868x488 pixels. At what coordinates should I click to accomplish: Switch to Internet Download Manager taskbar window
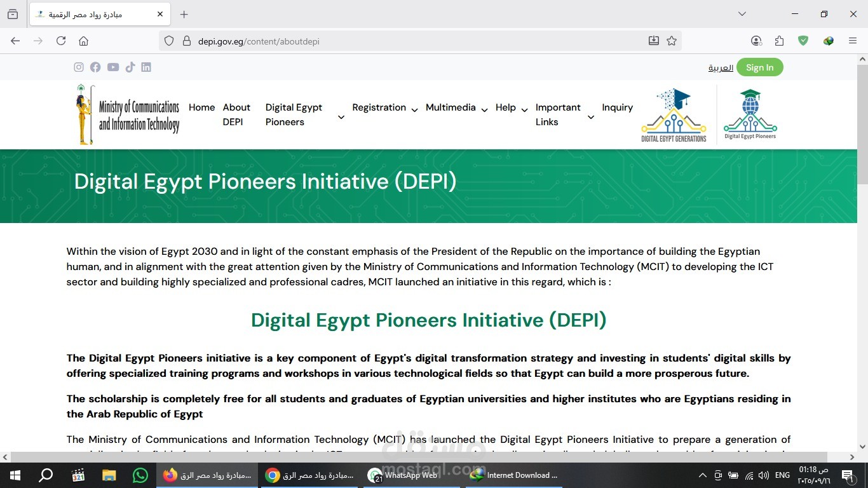(x=514, y=475)
